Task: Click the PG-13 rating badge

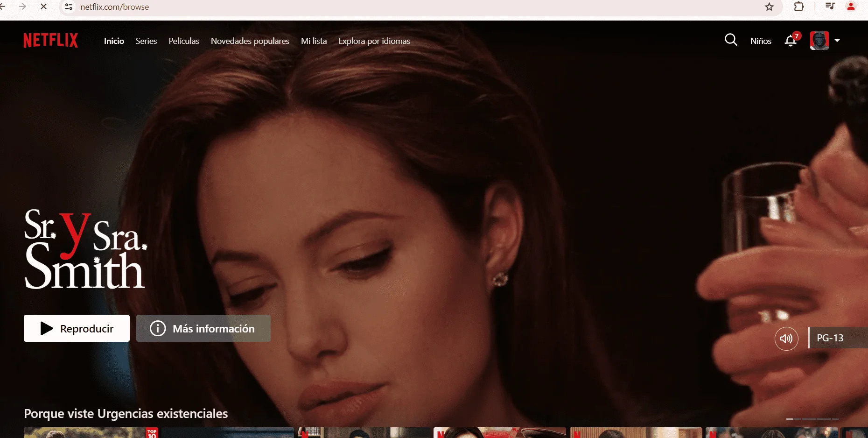Action: pyautogui.click(x=838, y=338)
